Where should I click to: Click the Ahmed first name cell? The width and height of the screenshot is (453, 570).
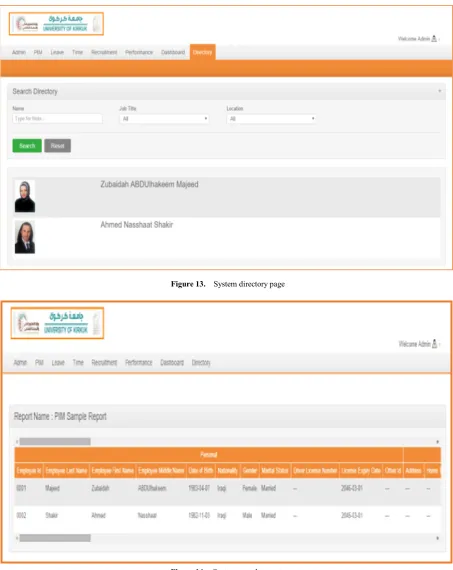tap(99, 515)
